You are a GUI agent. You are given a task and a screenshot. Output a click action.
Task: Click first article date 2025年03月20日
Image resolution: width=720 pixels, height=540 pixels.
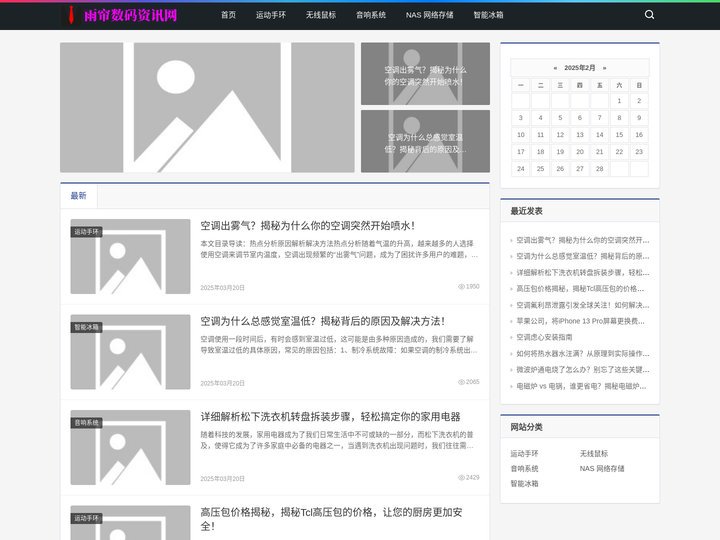pos(222,288)
